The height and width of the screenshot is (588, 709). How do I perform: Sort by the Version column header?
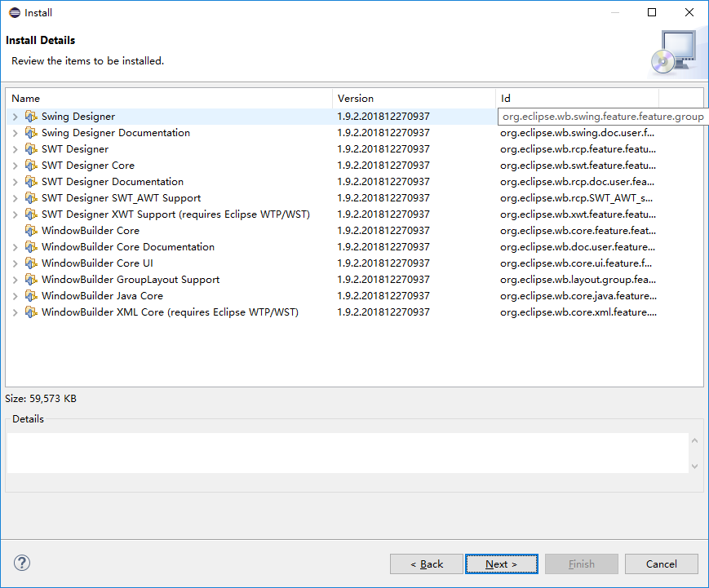[x=414, y=99]
